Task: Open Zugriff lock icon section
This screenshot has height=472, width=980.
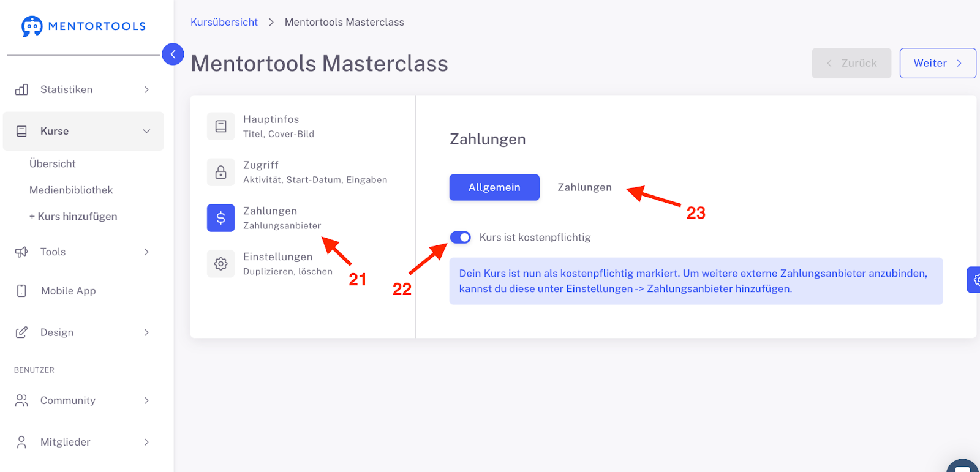Action: pos(221,173)
